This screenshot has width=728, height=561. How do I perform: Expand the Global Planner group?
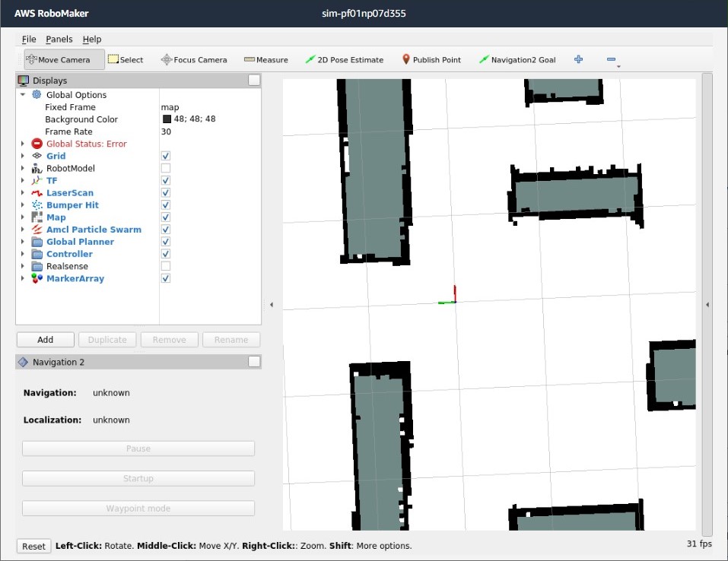click(22, 242)
